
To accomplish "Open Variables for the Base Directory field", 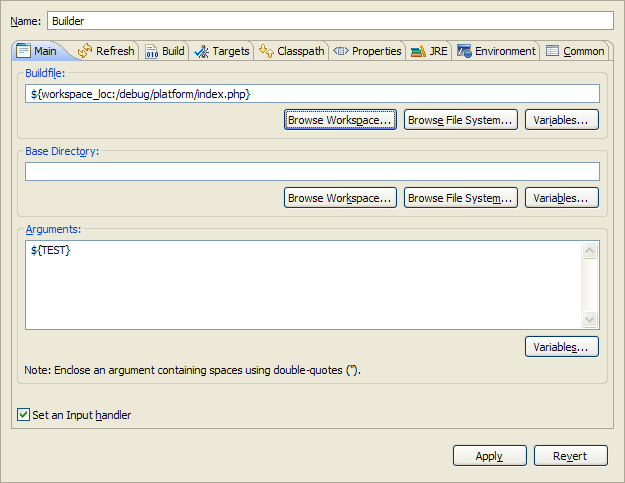I will click(x=561, y=198).
